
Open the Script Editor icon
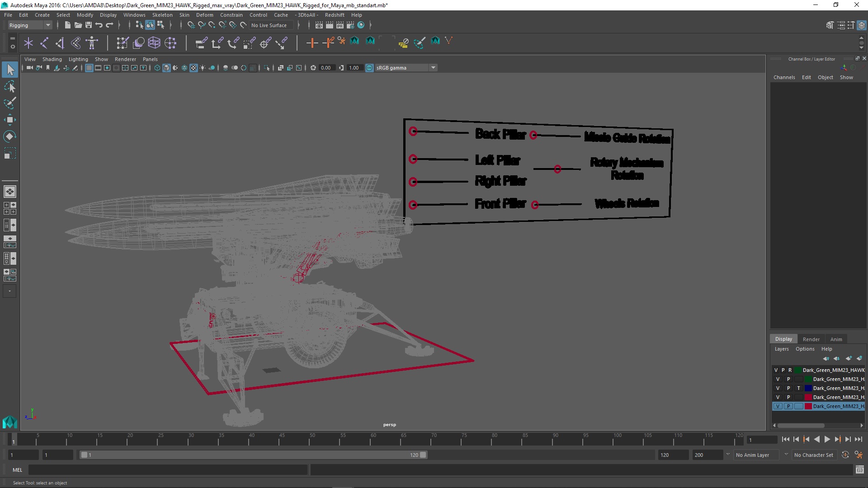click(x=859, y=470)
